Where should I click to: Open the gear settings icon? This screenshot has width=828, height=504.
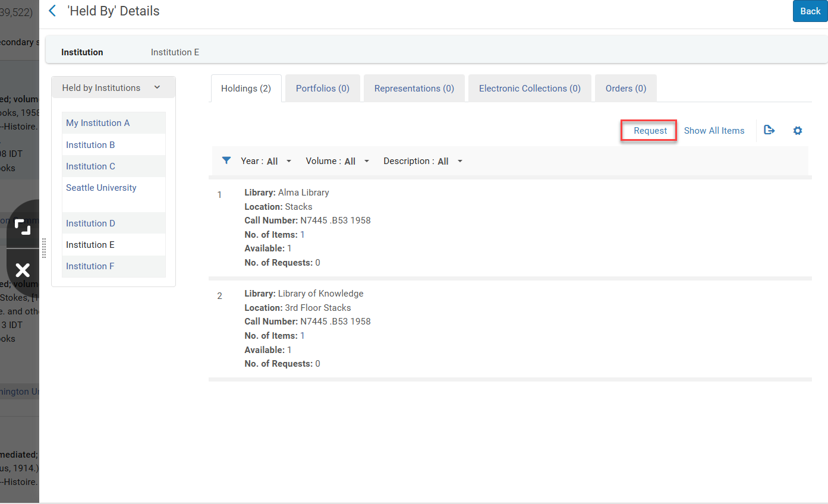pyautogui.click(x=798, y=131)
